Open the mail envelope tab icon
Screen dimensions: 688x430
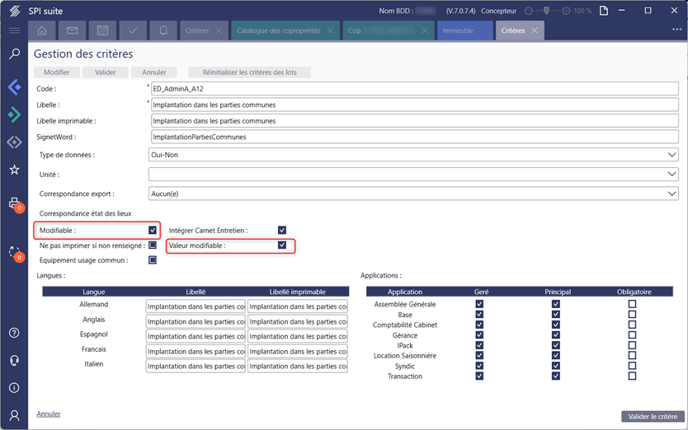[x=72, y=31]
